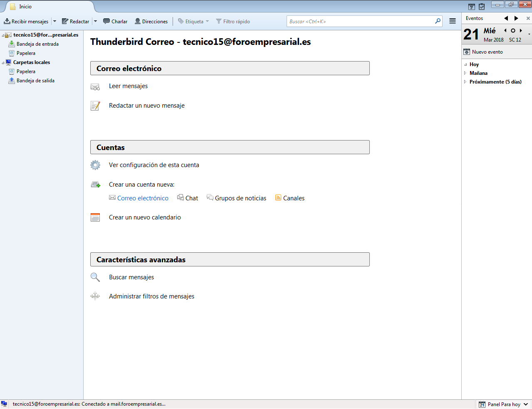Click the search magnifier in Buscar field
This screenshot has width=532, height=409.
click(438, 21)
